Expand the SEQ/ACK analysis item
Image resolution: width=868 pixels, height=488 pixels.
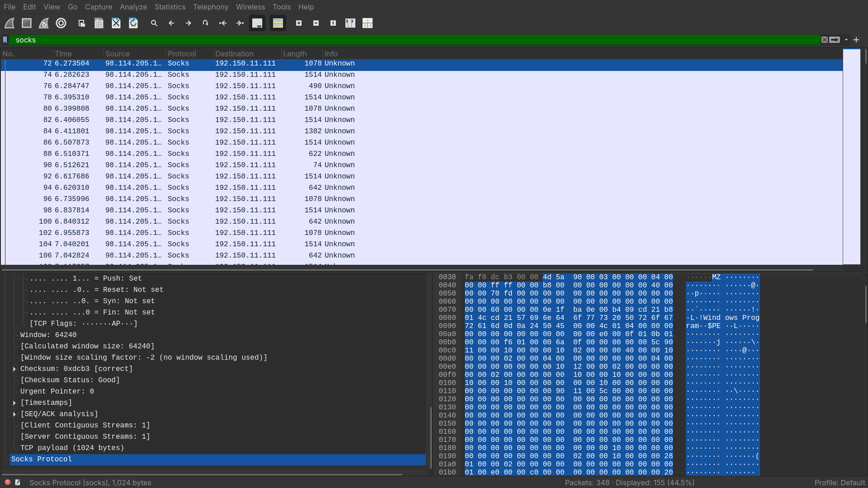pyautogui.click(x=14, y=414)
